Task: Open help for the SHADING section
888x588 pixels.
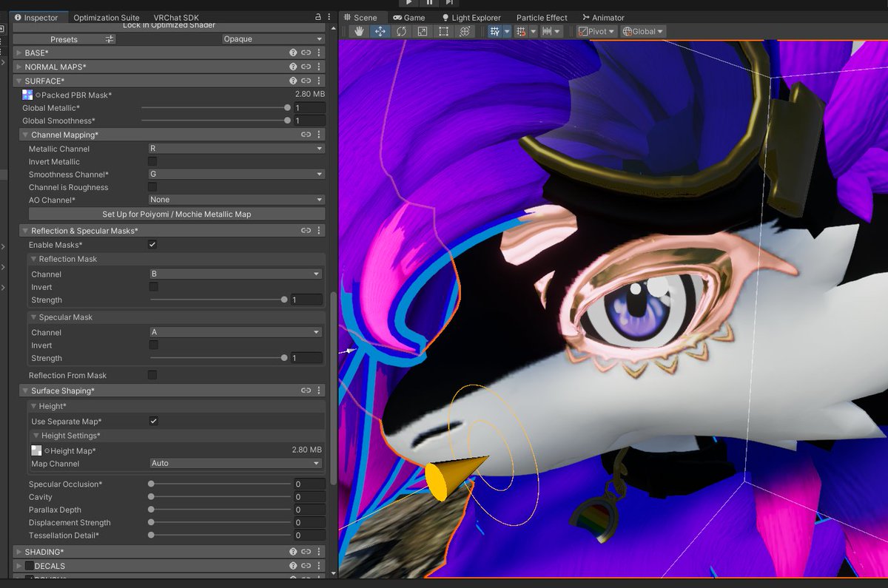Action: tap(294, 552)
